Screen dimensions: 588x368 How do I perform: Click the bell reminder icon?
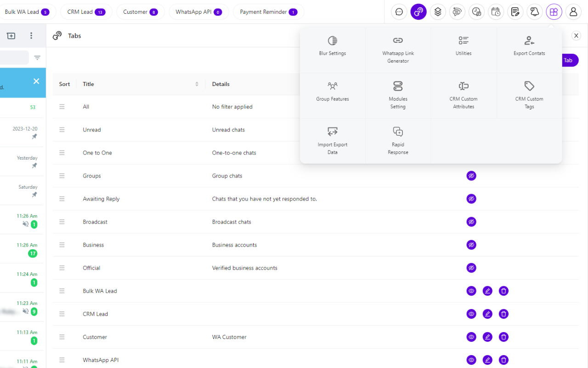click(x=535, y=12)
